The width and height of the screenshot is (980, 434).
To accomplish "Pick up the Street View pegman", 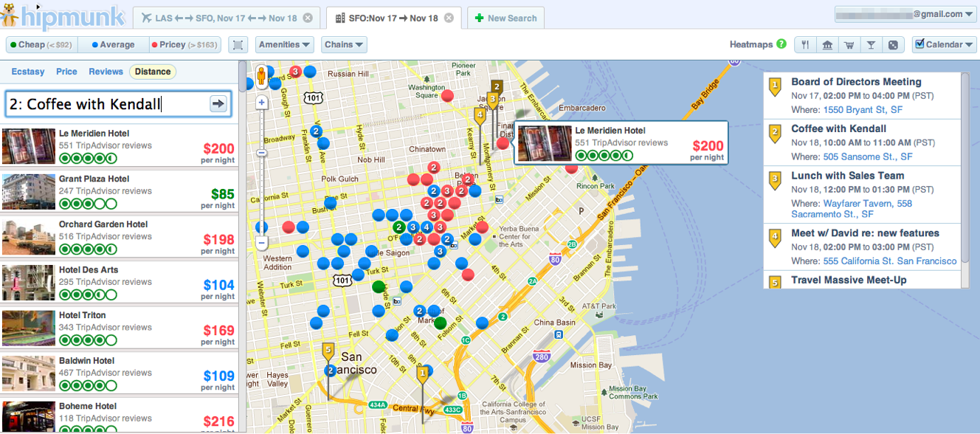I will [261, 76].
